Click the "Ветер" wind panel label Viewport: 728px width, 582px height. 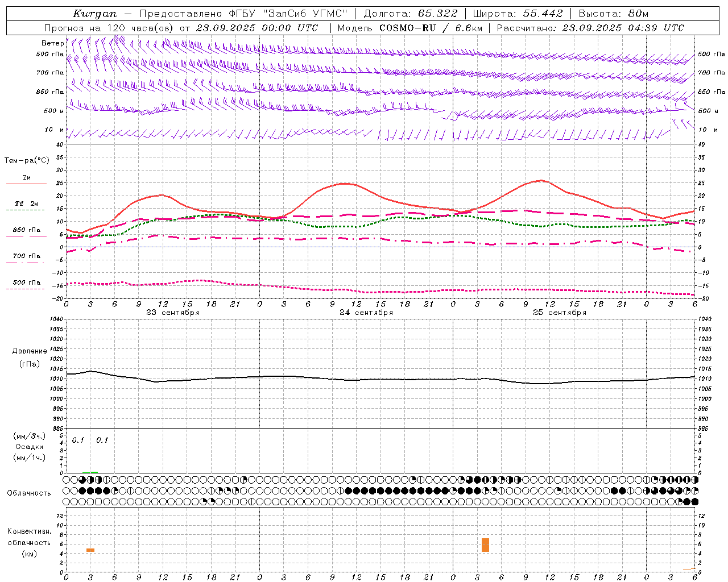coord(52,43)
